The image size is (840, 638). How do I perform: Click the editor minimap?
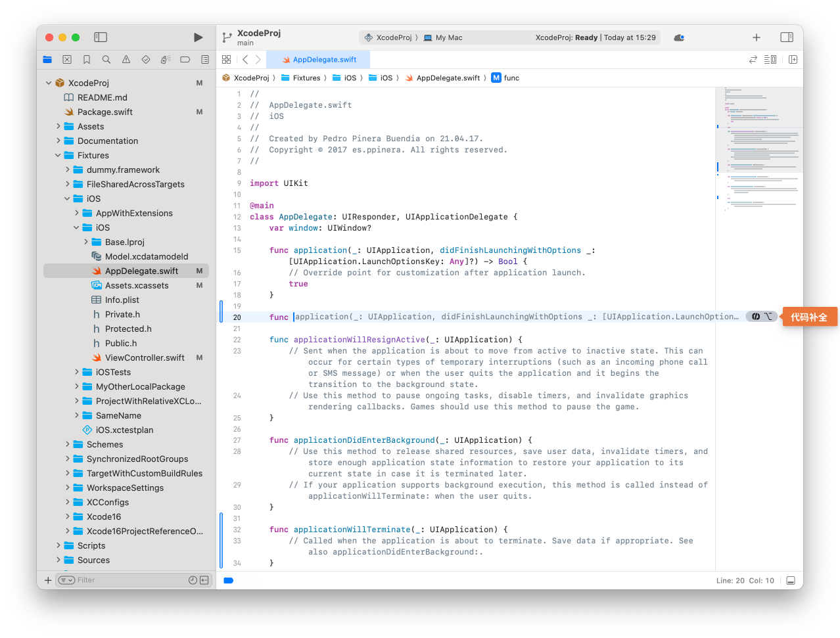(x=759, y=329)
